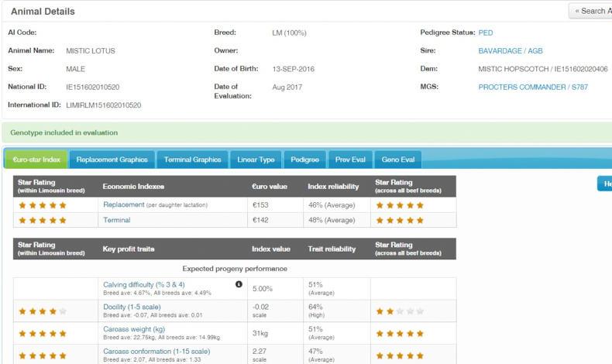Select the Linear Type tab

point(256,160)
